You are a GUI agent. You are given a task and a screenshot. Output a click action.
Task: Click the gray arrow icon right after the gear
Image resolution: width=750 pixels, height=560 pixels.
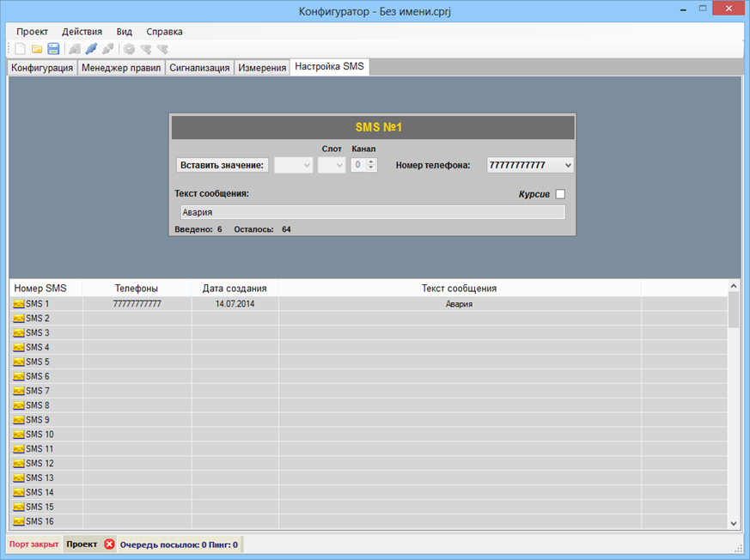point(146,49)
